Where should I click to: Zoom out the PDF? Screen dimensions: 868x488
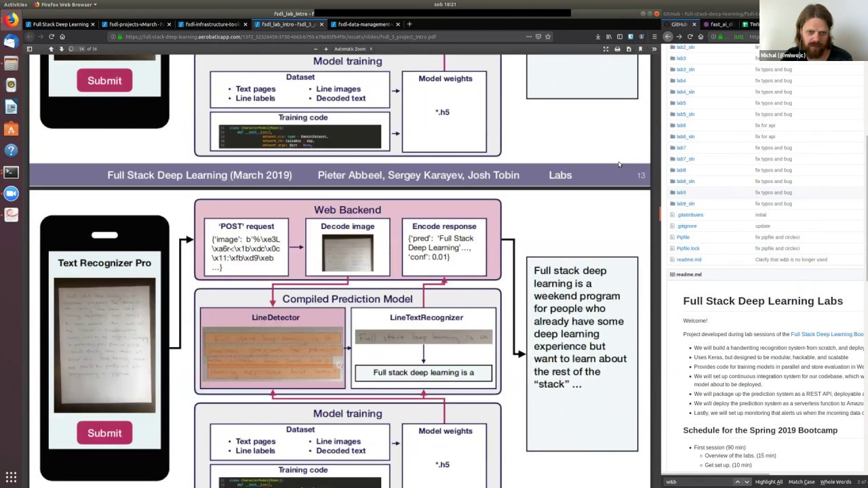(x=315, y=49)
